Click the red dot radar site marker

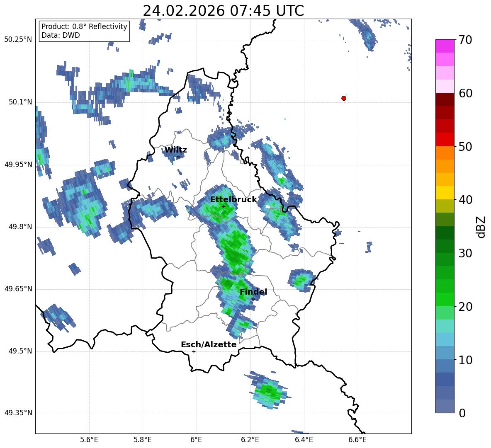coord(344,98)
